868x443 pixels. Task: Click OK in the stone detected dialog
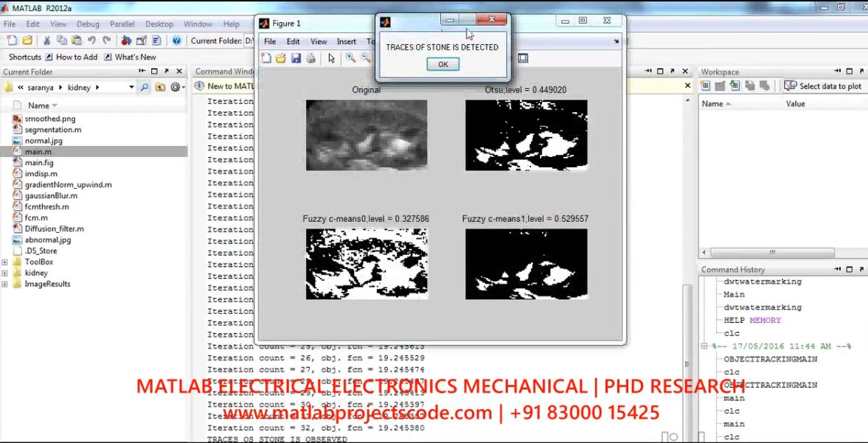tap(442, 64)
